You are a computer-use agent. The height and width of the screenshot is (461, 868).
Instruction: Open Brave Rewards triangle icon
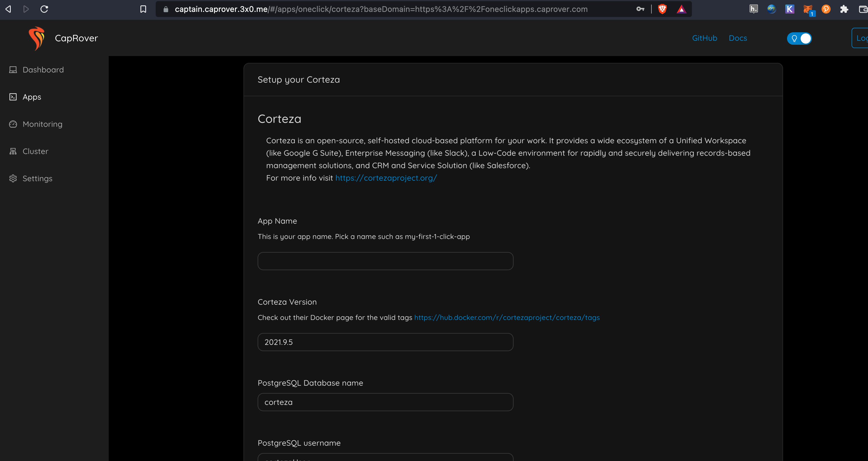pyautogui.click(x=681, y=9)
